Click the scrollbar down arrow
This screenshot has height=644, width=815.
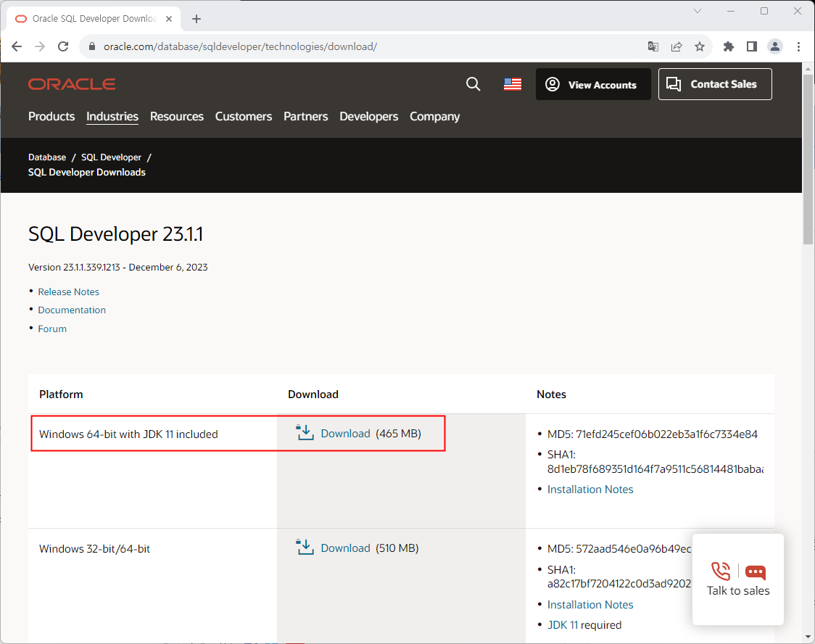click(x=808, y=637)
